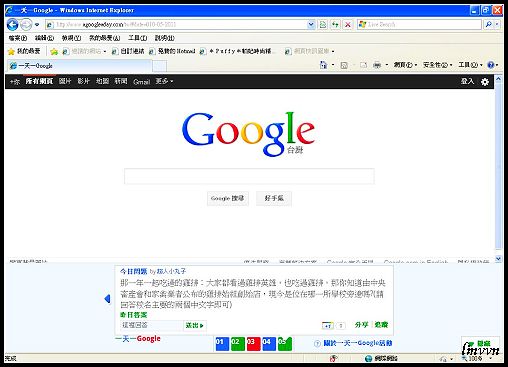Expand the web slice gallery dropdown
This screenshot has height=367, width=508.
click(310, 51)
